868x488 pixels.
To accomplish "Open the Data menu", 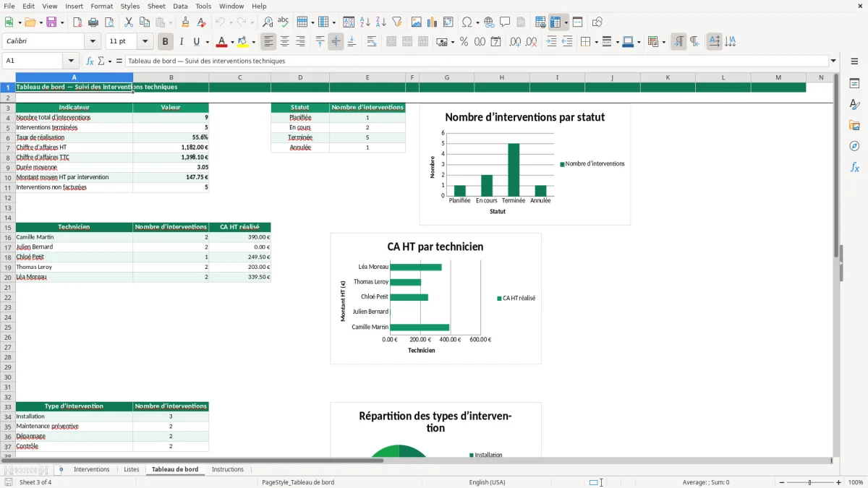I will [180, 6].
